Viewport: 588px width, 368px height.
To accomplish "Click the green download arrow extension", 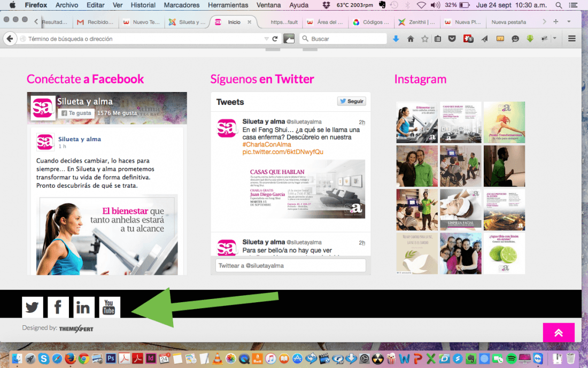I will click(530, 39).
